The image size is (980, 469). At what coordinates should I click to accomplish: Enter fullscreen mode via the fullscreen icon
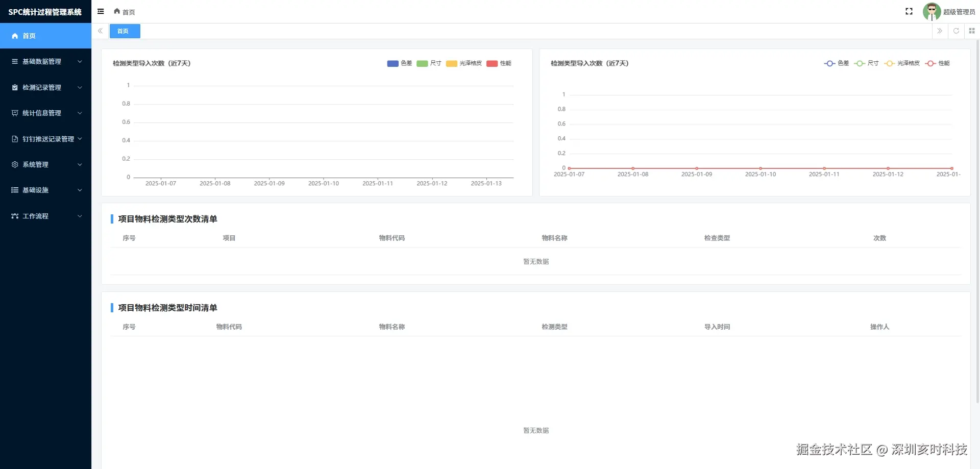[909, 11]
